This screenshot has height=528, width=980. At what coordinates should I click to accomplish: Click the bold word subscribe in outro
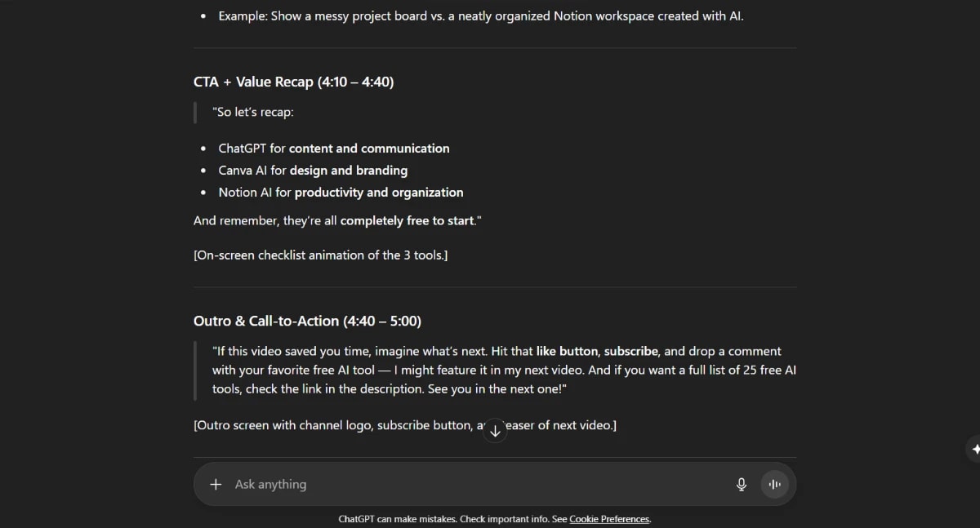(630, 351)
